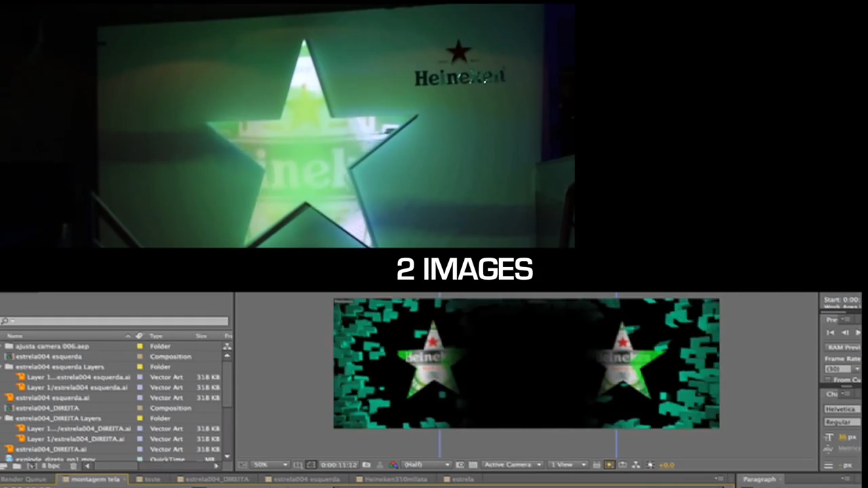Switch to the estrela tab
Image resolution: width=868 pixels, height=488 pixels.
(x=462, y=479)
